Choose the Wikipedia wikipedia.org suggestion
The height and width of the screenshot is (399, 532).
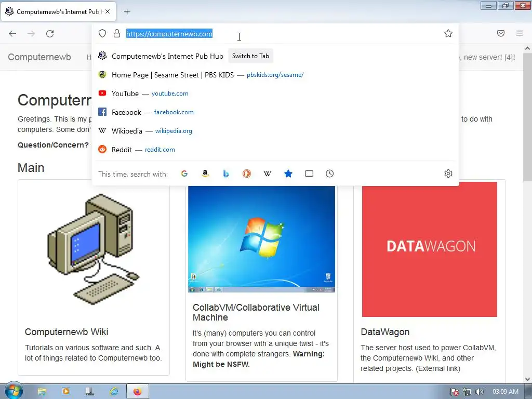coord(275,130)
